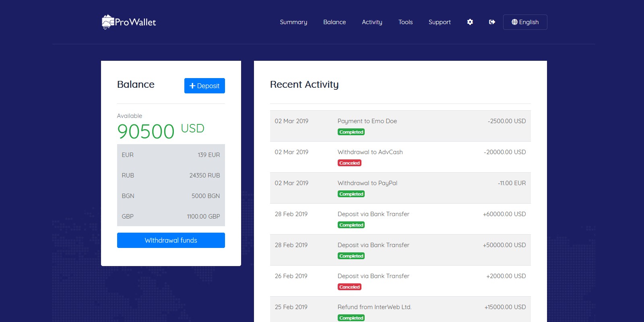Viewport: 644px width, 322px height.
Task: Open the Support page
Action: [440, 22]
